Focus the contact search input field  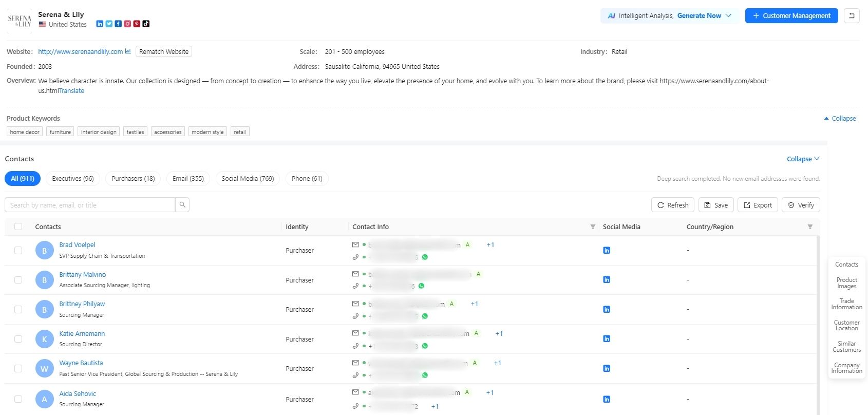90,205
